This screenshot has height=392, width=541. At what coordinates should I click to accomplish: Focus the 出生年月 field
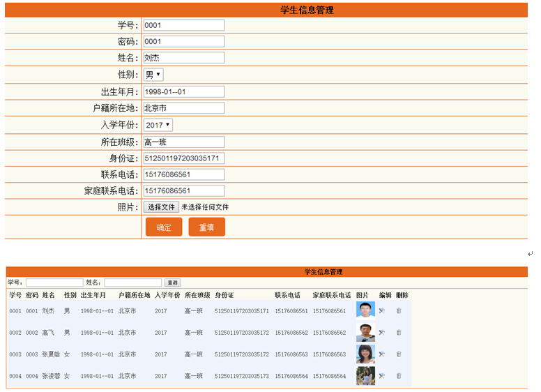(184, 92)
